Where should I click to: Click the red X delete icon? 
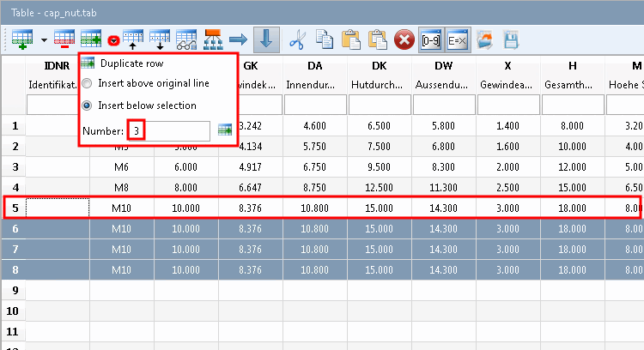pyautogui.click(x=404, y=40)
